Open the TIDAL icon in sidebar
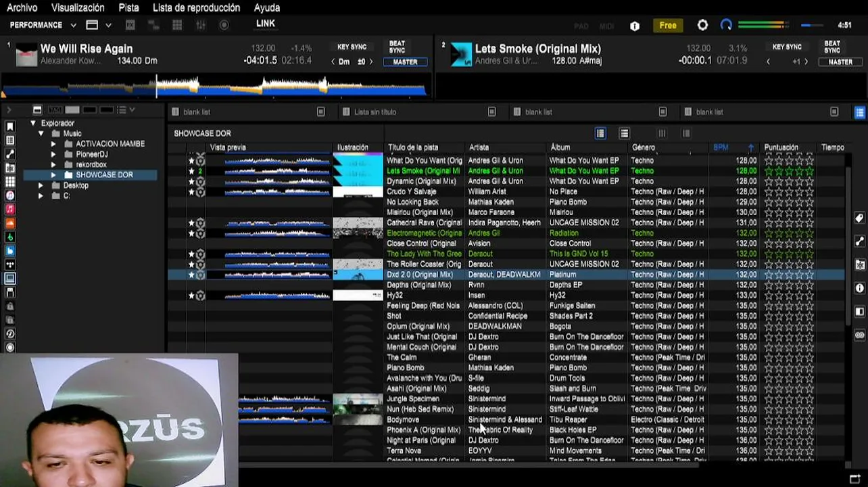The image size is (868, 487). click(x=10, y=264)
